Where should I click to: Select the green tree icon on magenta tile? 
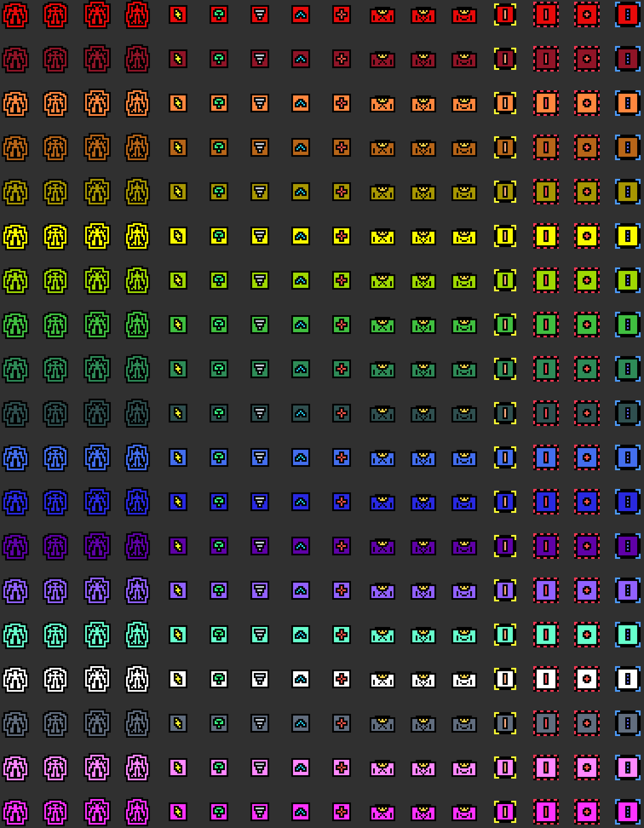point(219,812)
